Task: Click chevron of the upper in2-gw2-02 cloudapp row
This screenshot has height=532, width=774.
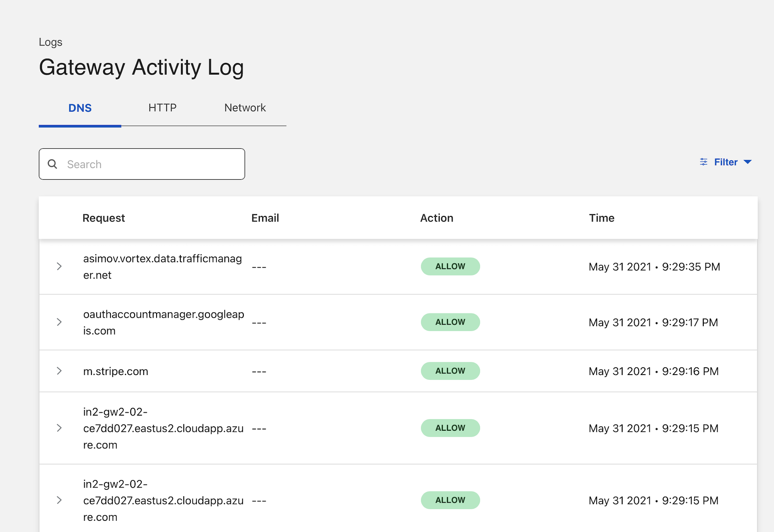Action: (x=59, y=428)
